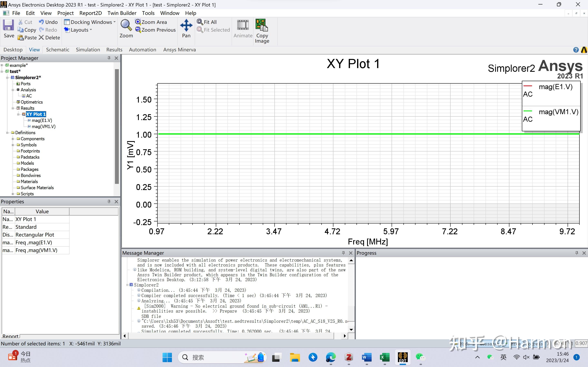Select the Zoom magnifier tool
Screen dimensions: 588x367
126,25
